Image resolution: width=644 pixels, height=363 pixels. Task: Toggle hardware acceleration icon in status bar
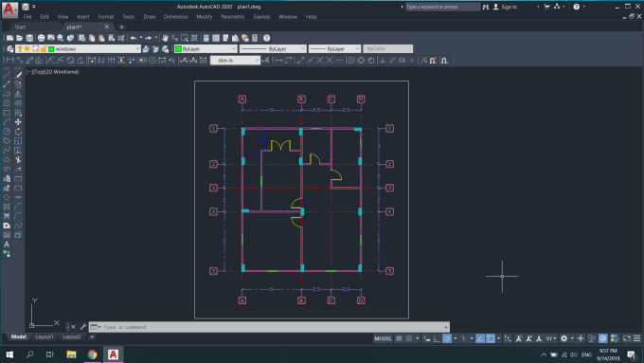tap(603, 338)
